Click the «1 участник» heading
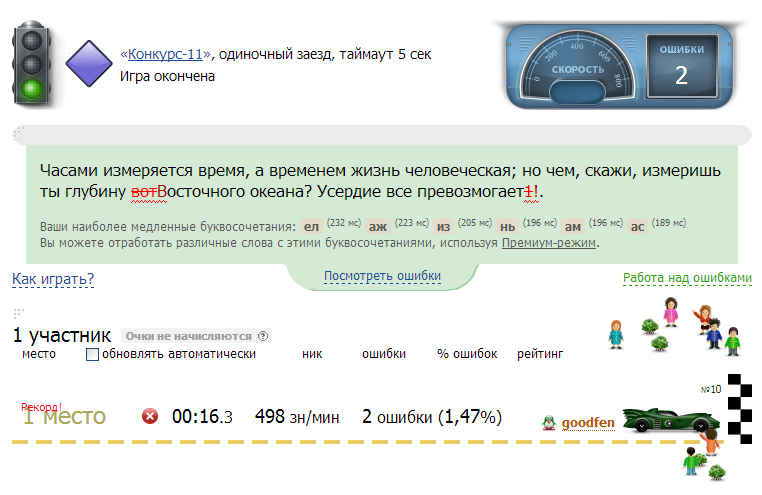762x495 pixels. coord(62,335)
